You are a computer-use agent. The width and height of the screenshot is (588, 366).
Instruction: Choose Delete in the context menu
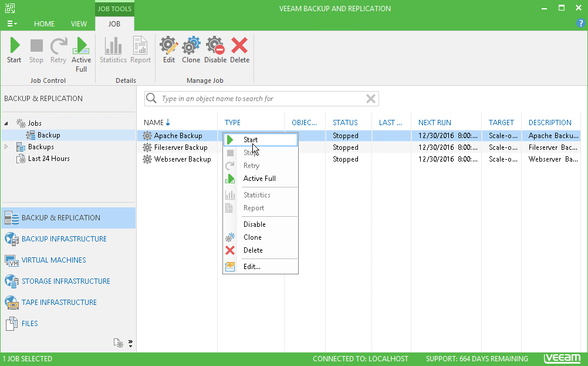click(x=261, y=250)
